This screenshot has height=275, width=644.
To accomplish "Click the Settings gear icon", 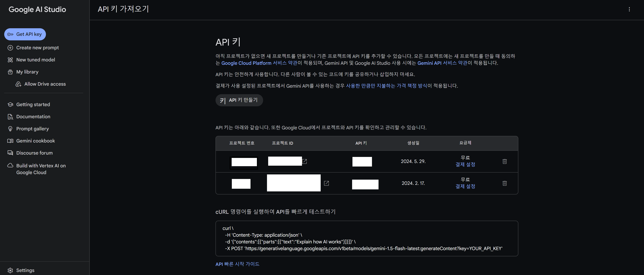I will tap(10, 270).
